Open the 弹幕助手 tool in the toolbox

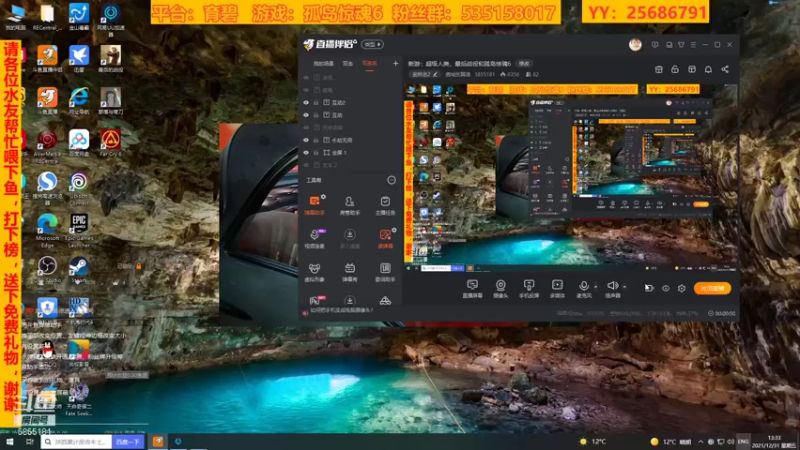point(314,205)
